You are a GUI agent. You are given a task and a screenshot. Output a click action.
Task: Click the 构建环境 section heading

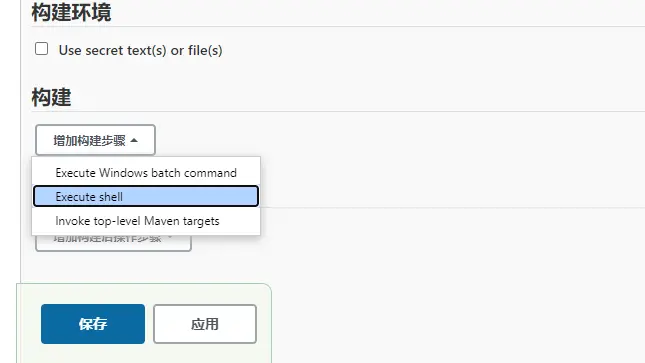click(x=71, y=12)
